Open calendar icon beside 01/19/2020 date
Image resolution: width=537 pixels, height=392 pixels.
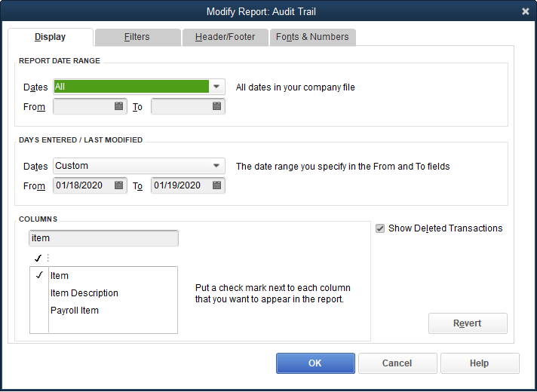[x=216, y=185]
